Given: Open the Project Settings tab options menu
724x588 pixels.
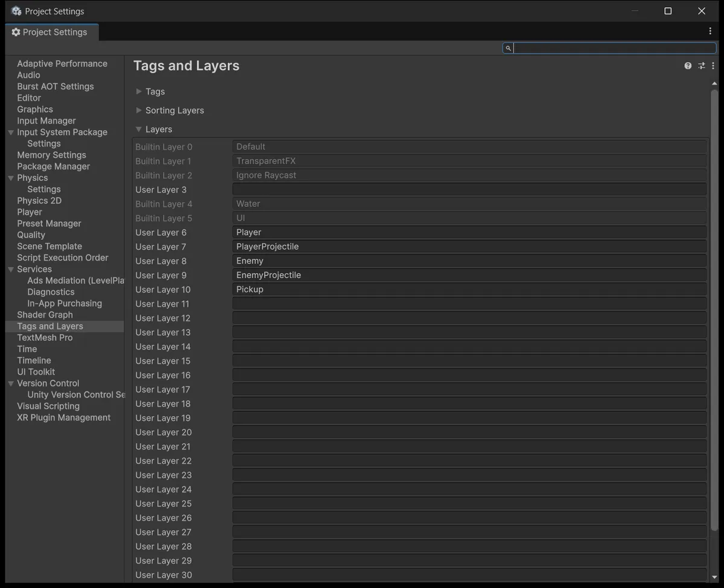Looking at the screenshot, I should [x=710, y=31].
